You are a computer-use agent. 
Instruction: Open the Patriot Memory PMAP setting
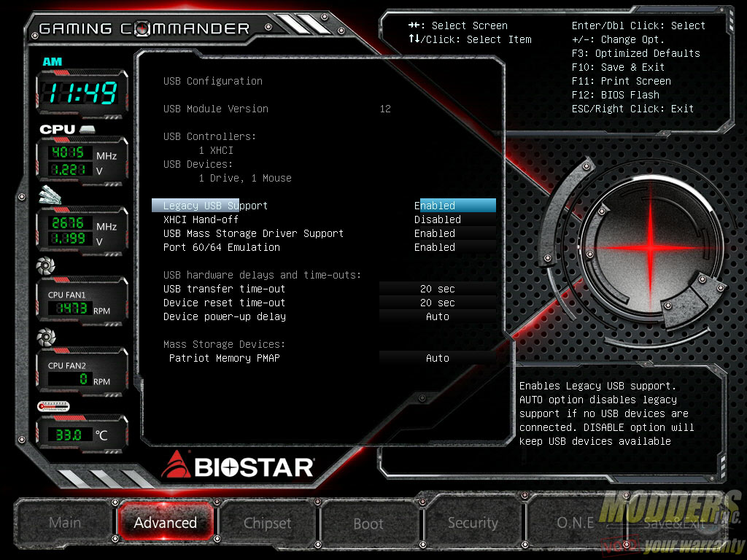[436, 357]
